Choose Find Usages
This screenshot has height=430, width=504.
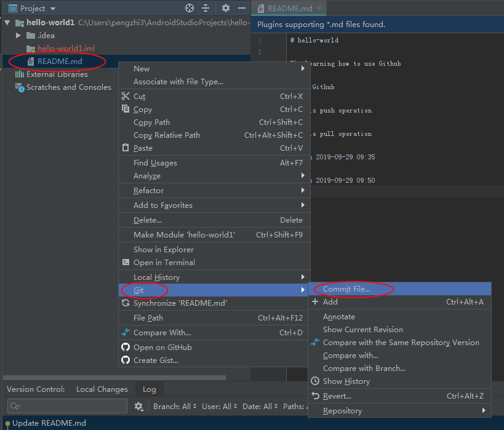(x=214, y=163)
